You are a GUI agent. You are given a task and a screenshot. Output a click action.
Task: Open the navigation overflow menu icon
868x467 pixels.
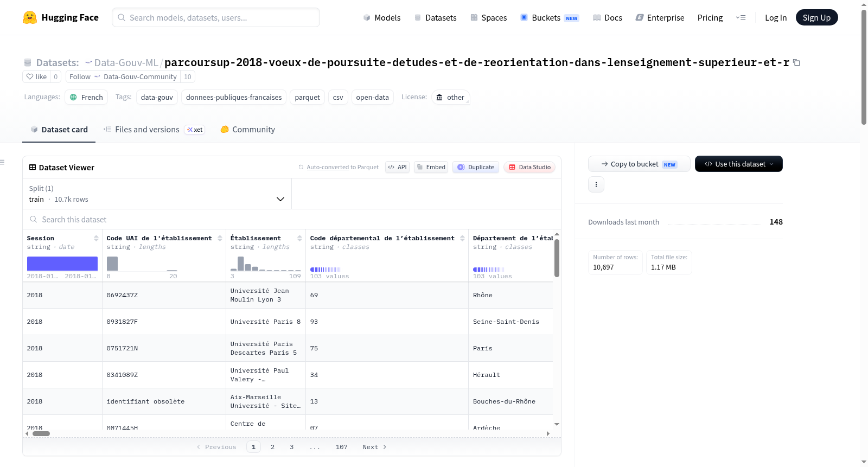tap(741, 17)
